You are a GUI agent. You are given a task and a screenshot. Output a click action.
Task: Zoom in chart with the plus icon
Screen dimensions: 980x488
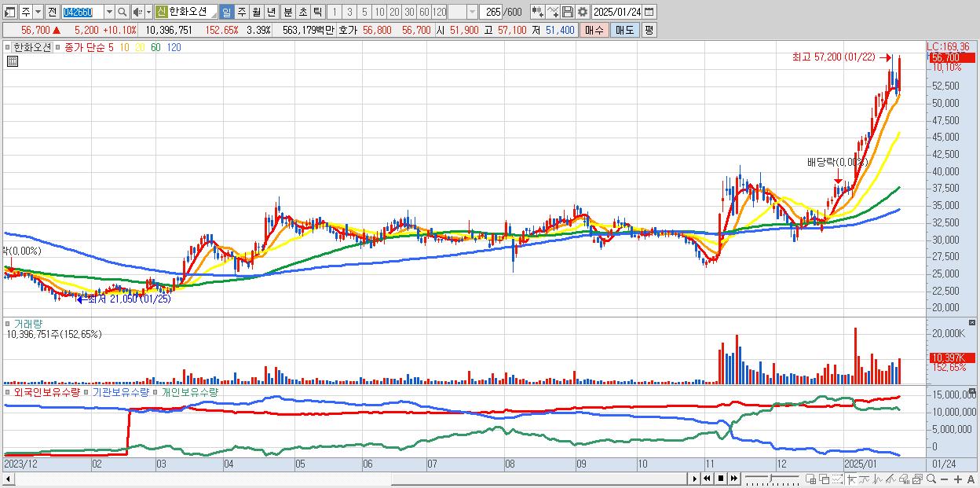pyautogui.click(x=958, y=479)
